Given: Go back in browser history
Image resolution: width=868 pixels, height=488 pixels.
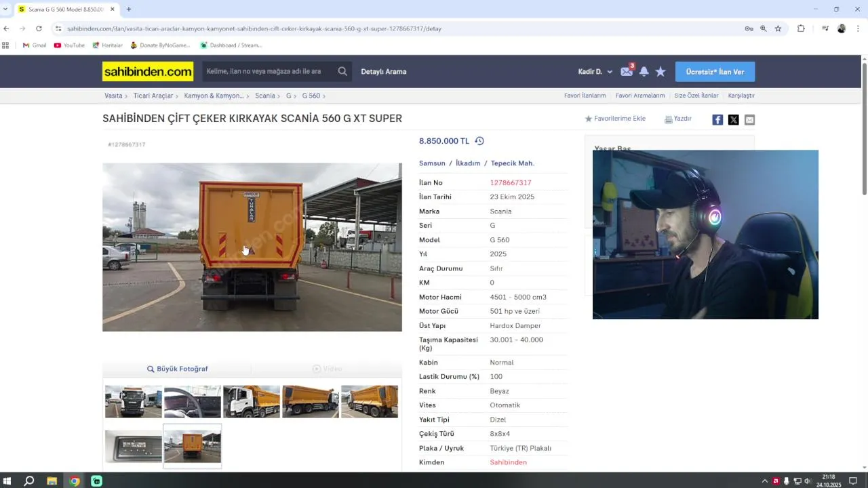Looking at the screenshot, I should [x=6, y=28].
